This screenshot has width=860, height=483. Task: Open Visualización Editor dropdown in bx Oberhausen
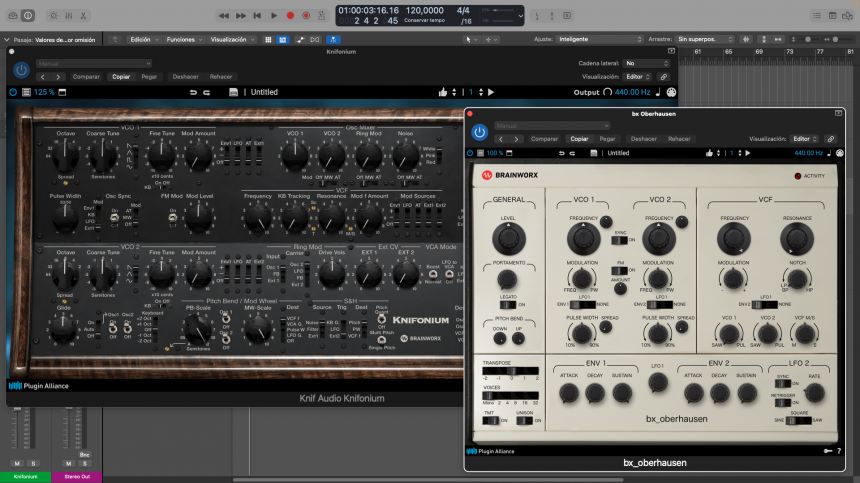pos(805,139)
